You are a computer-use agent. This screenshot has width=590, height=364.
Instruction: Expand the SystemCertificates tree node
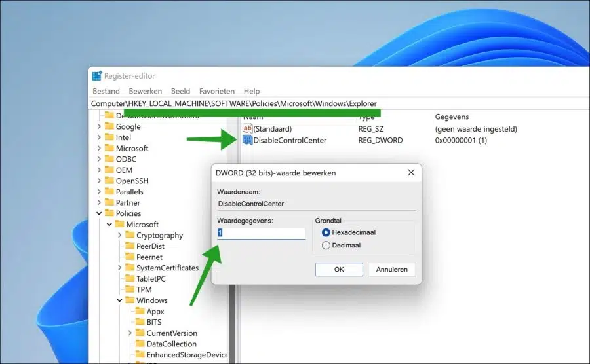pyautogui.click(x=120, y=268)
